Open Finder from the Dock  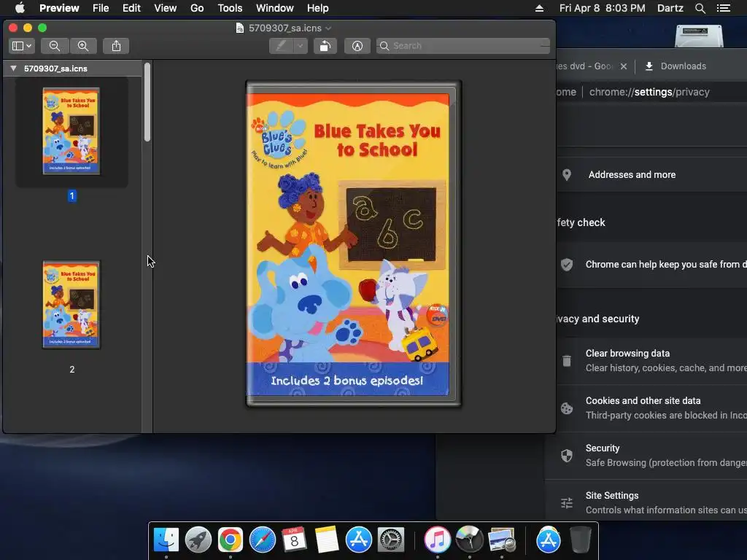(x=166, y=540)
